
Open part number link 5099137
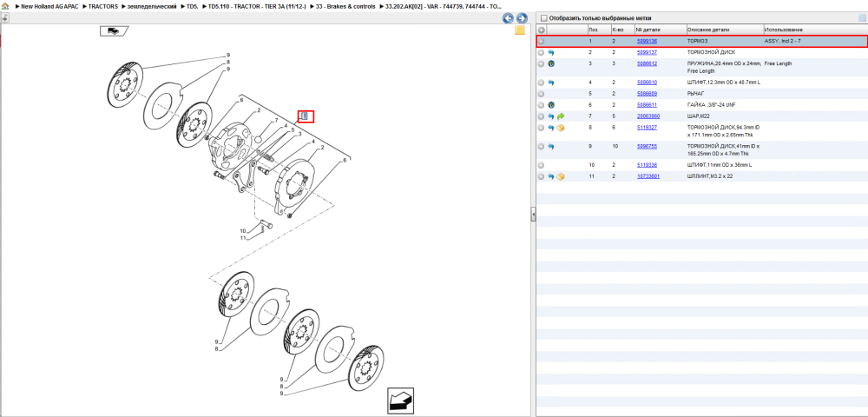click(647, 52)
